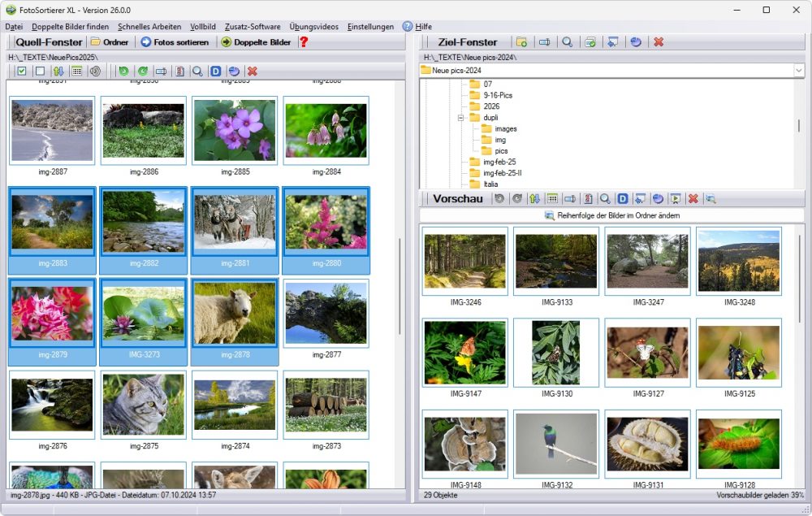Rotate left using green icon in Quell-Fenster
The height and width of the screenshot is (516, 812).
pyautogui.click(x=123, y=71)
